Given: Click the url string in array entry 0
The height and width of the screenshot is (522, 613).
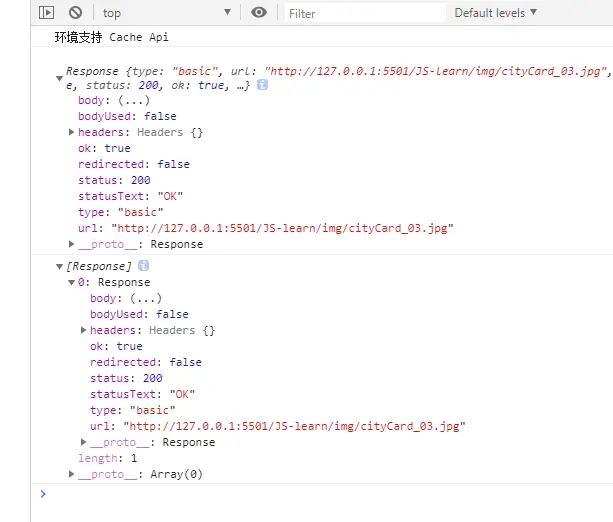Looking at the screenshot, I should [x=294, y=426].
